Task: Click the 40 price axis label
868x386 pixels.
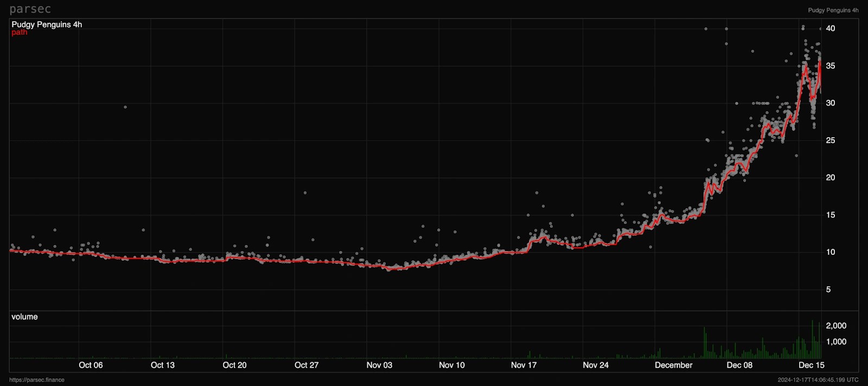Action: click(x=830, y=28)
